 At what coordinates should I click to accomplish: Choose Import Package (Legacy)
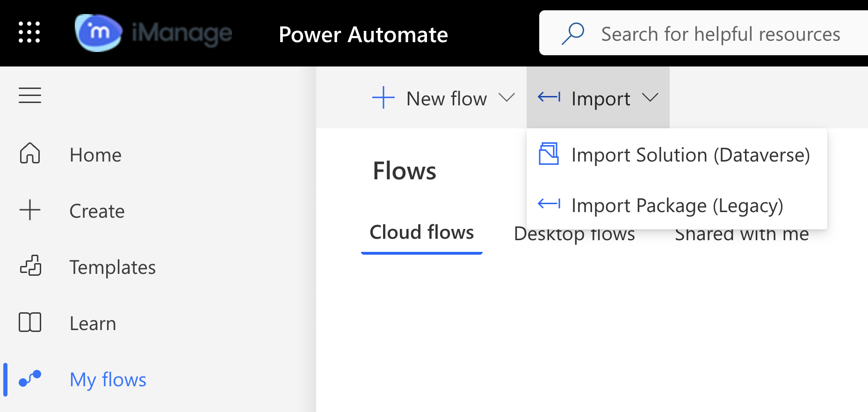[677, 206]
